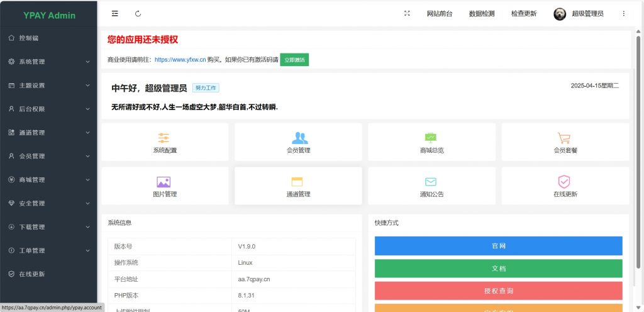Select 检查更新 in the header

click(524, 14)
